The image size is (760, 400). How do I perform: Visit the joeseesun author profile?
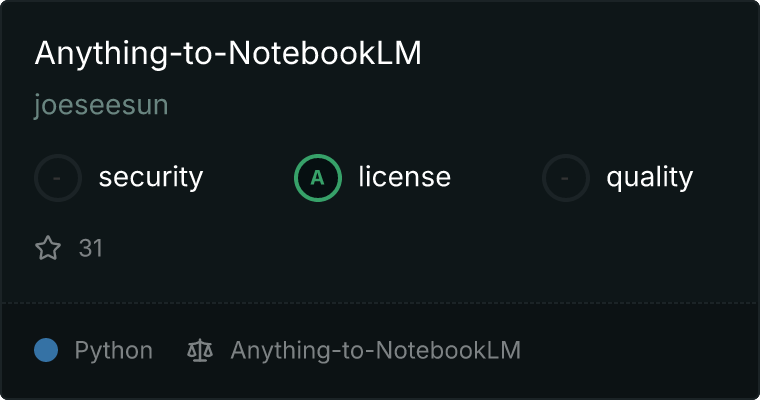[101, 105]
